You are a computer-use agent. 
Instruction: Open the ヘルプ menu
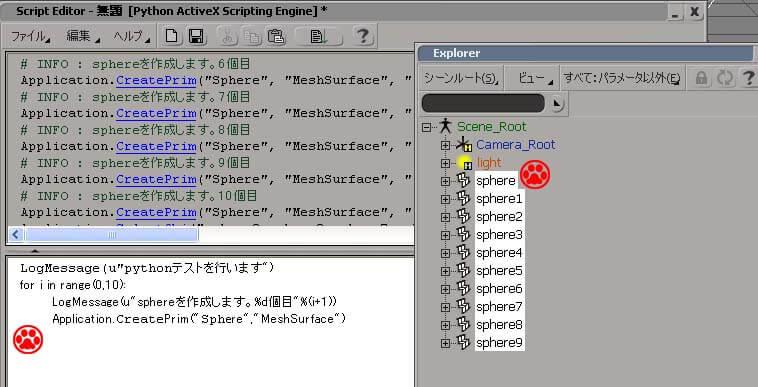tap(131, 36)
